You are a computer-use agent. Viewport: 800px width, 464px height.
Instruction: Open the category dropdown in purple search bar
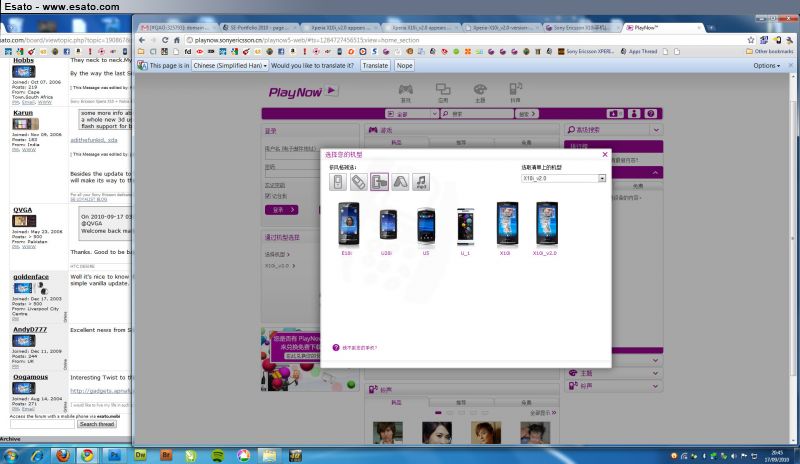pyautogui.click(x=412, y=114)
